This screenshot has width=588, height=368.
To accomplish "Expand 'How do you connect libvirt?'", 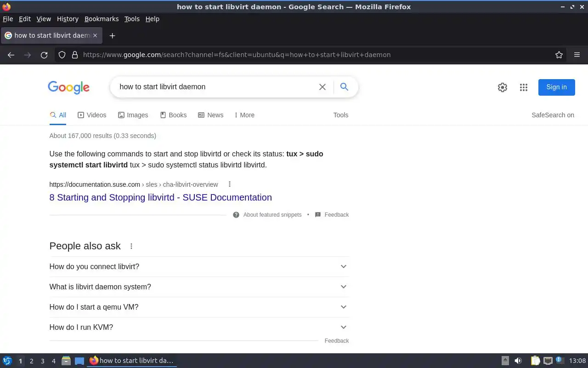I will [199, 267].
